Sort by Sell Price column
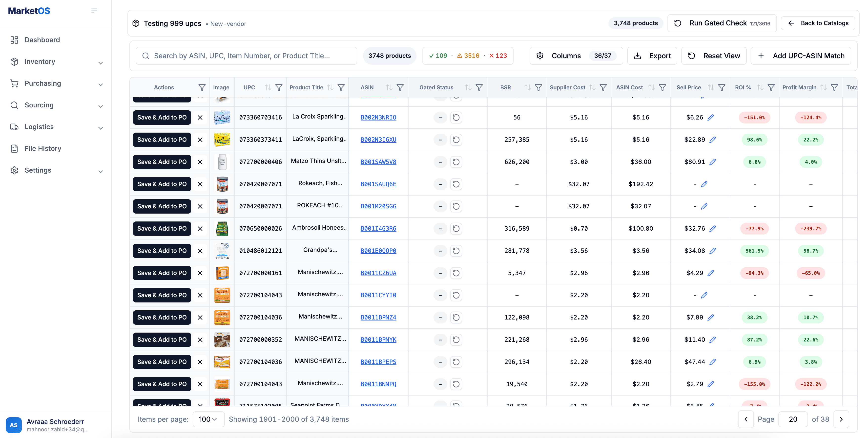The height and width of the screenshot is (438, 868). point(711,88)
